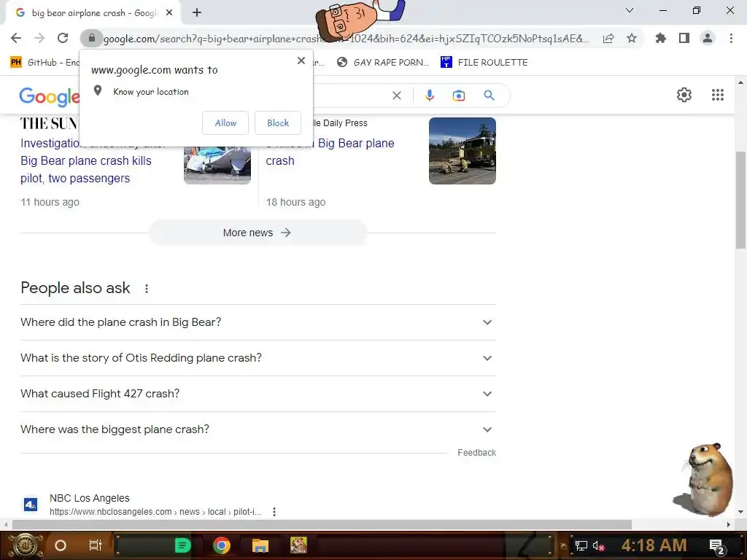Open the Extensions puzzle icon
The width and height of the screenshot is (747, 560).
coord(661,38)
